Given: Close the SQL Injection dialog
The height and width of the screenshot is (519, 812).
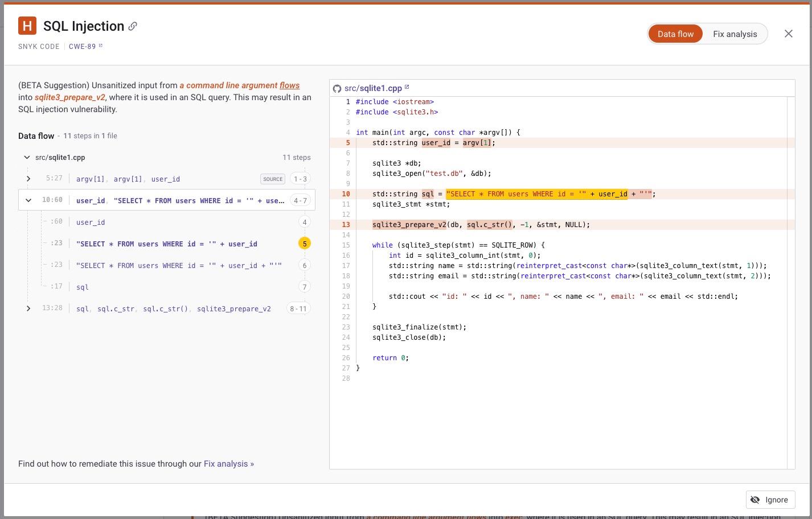Looking at the screenshot, I should 788,34.
